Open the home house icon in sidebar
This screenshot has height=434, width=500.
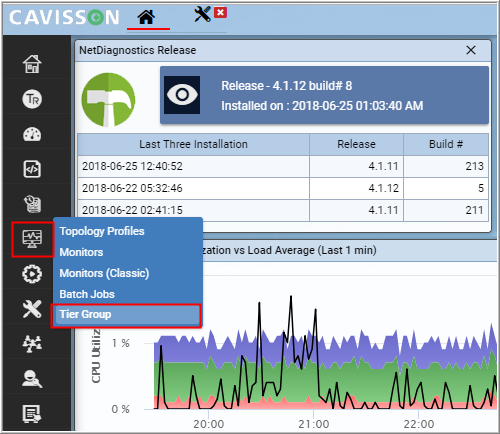(32, 64)
